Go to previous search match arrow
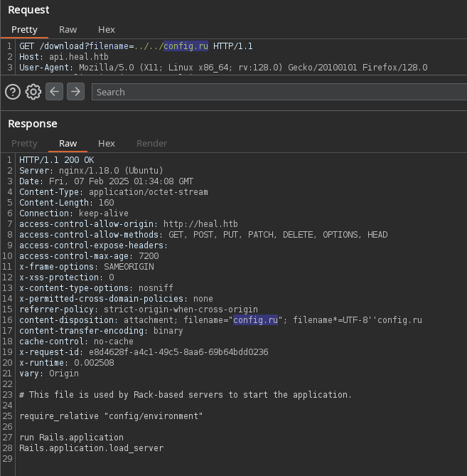This screenshot has height=476, width=467. 54,91
